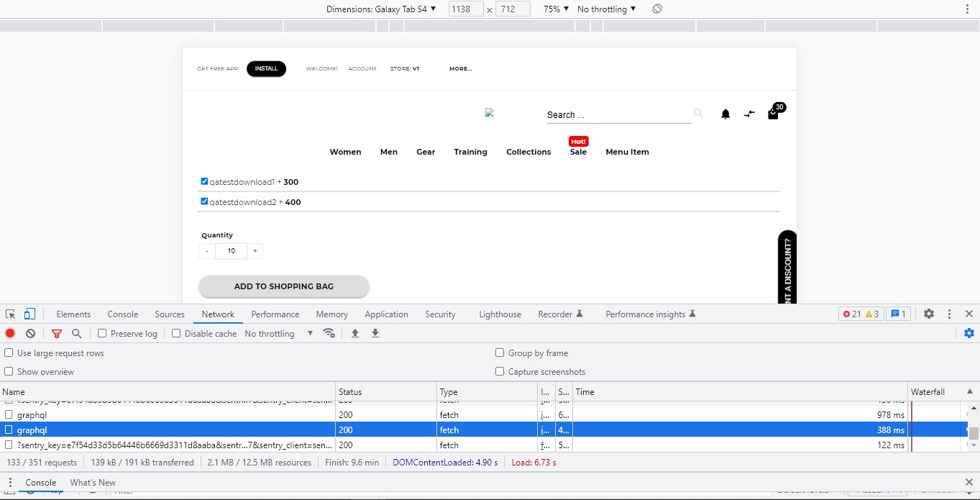
Task: Click the blue issues counter badge
Action: click(x=899, y=314)
